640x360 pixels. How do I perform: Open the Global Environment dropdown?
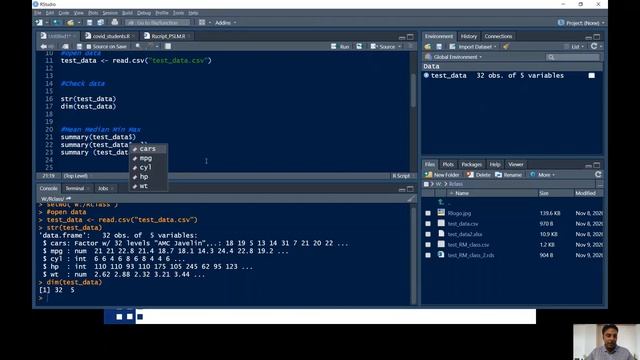coord(453,57)
